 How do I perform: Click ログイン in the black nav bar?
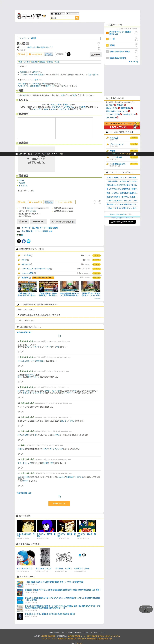[115, 154]
